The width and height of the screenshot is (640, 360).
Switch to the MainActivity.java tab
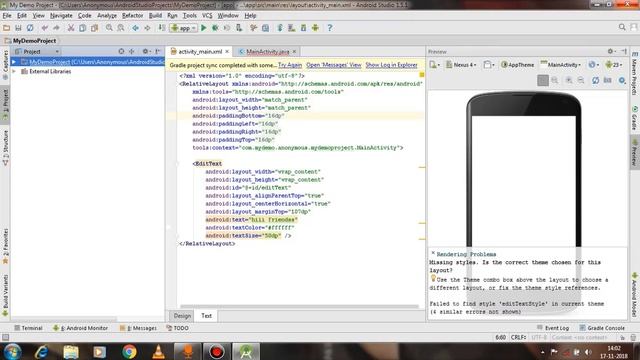267,51
